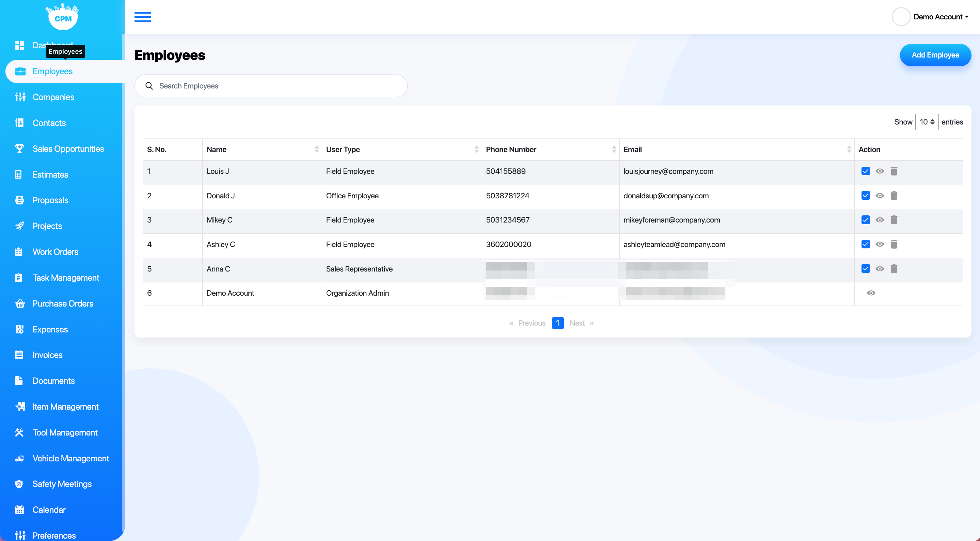This screenshot has width=980, height=541.
Task: Click the Expenses icon in sidebar
Action: click(x=19, y=329)
